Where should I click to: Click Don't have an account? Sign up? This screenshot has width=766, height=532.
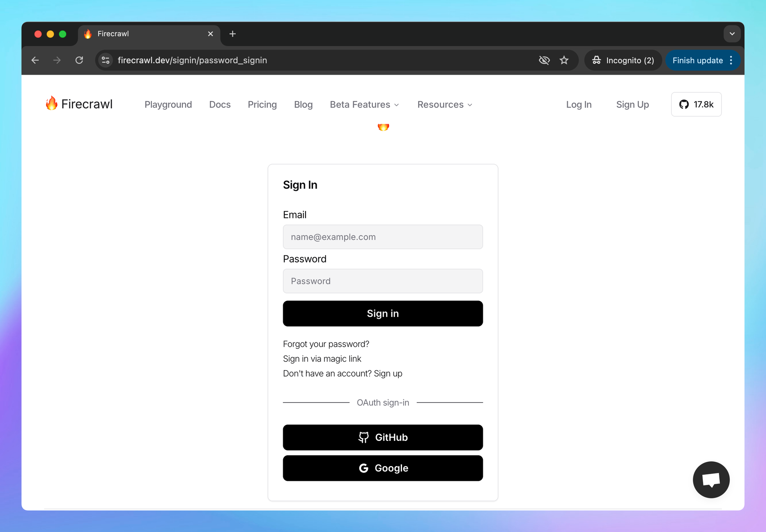tap(343, 373)
